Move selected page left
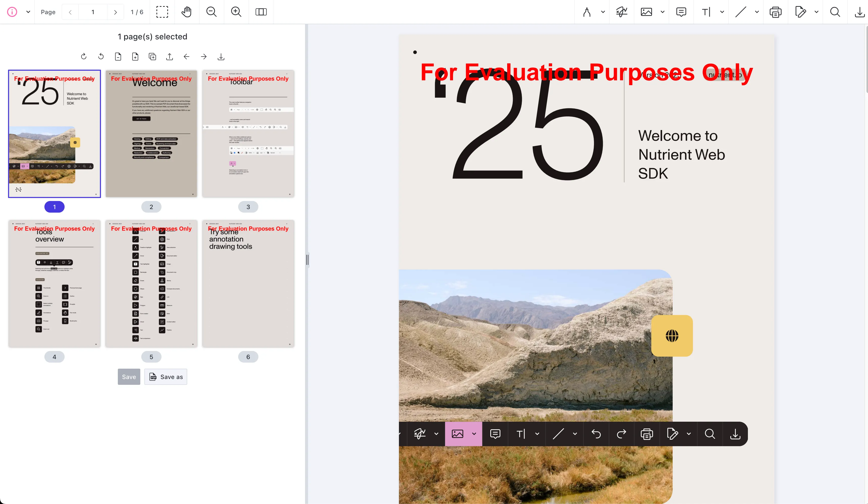This screenshot has height=504, width=868. pyautogui.click(x=187, y=57)
